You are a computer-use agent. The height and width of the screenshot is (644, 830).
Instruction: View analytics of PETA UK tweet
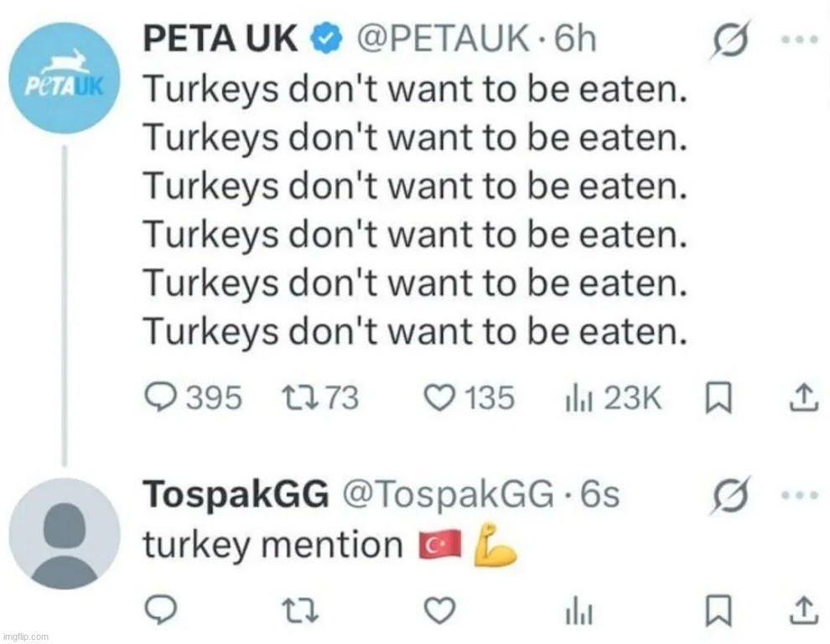point(576,397)
